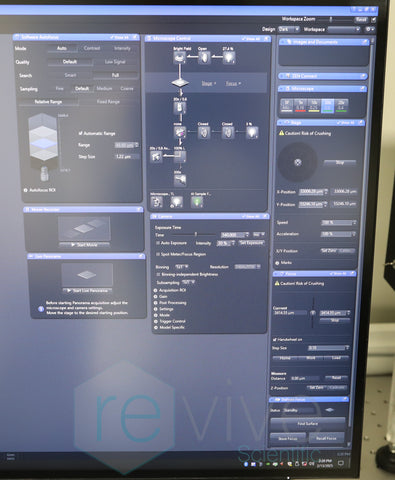
Task: Click the reflector turret icon labeled none
Action: (180, 133)
